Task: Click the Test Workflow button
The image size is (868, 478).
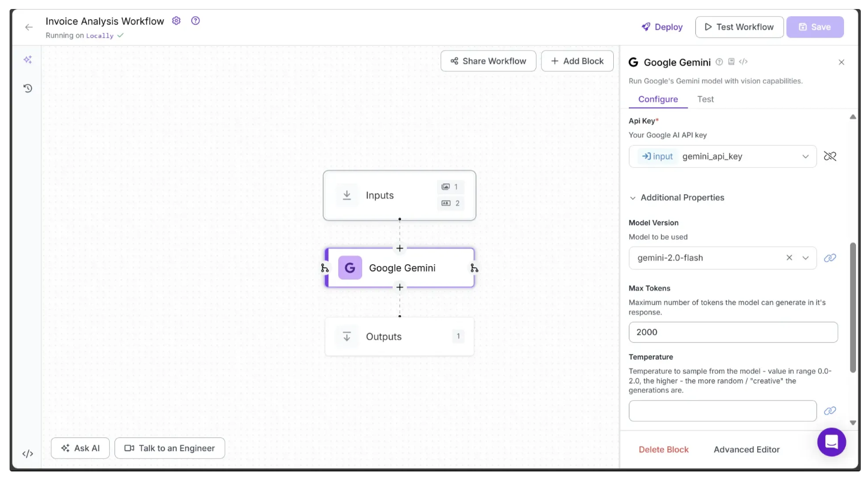Action: [x=740, y=27]
